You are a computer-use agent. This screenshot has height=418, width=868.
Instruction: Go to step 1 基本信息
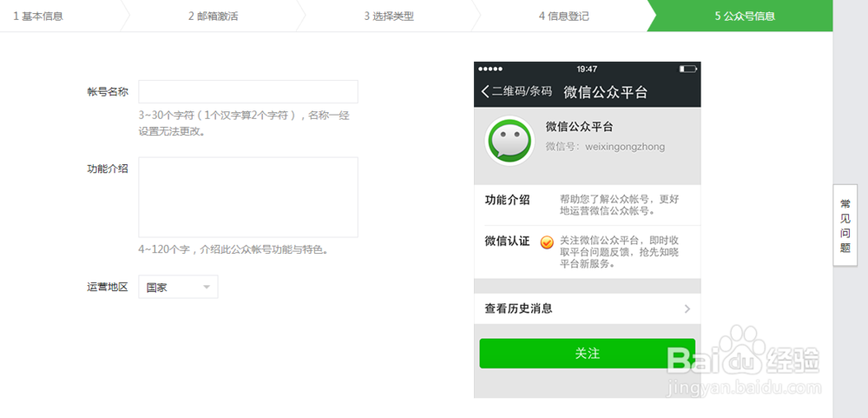tap(39, 16)
